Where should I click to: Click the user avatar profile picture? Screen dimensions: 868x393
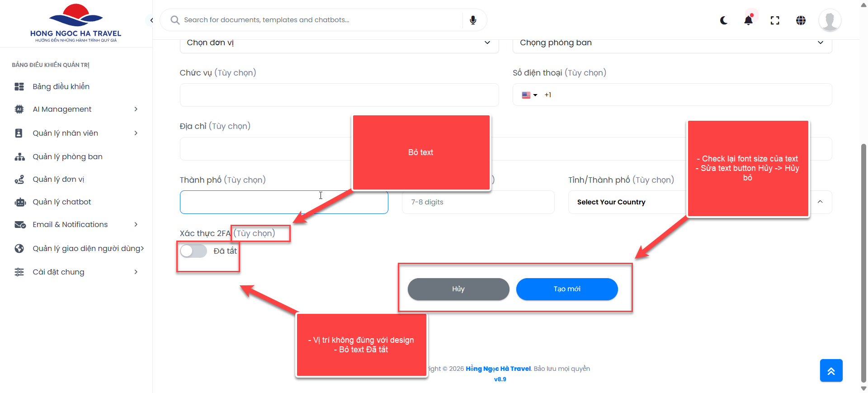click(830, 20)
